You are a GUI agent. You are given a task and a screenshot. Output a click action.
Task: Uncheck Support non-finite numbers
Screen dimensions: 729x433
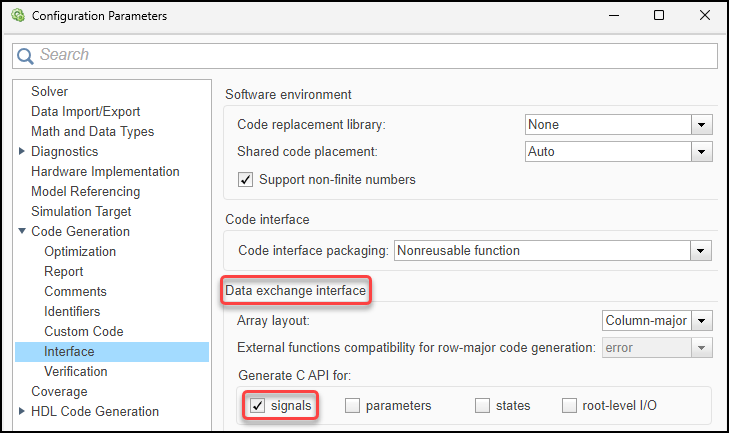(245, 180)
